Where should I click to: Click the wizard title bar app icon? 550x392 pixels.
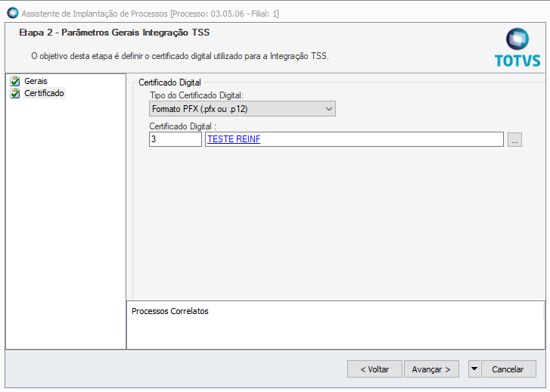pos(13,14)
